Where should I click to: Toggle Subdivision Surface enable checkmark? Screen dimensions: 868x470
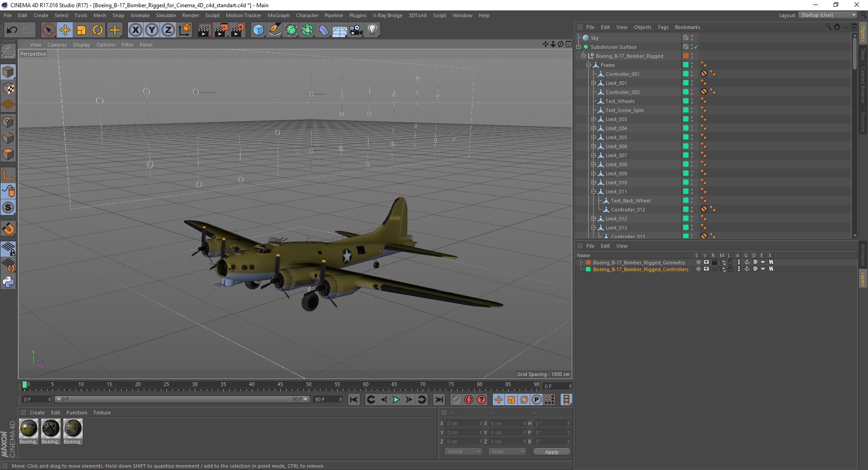(696, 47)
